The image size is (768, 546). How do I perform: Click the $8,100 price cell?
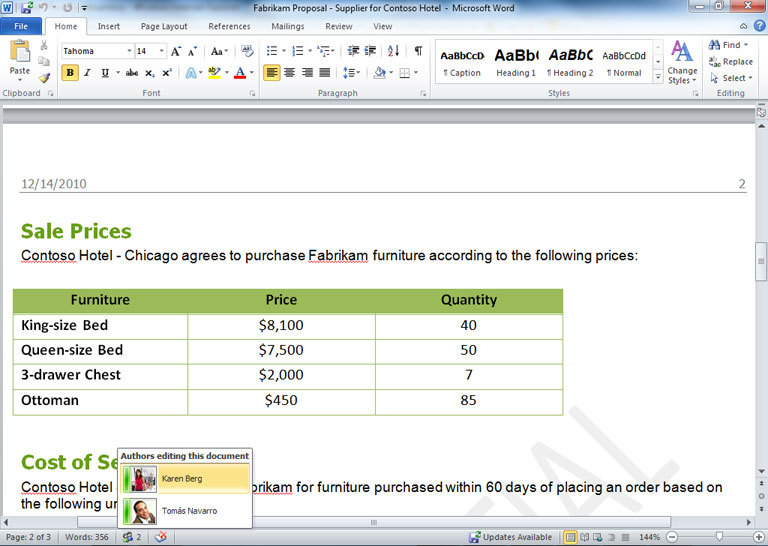281,326
